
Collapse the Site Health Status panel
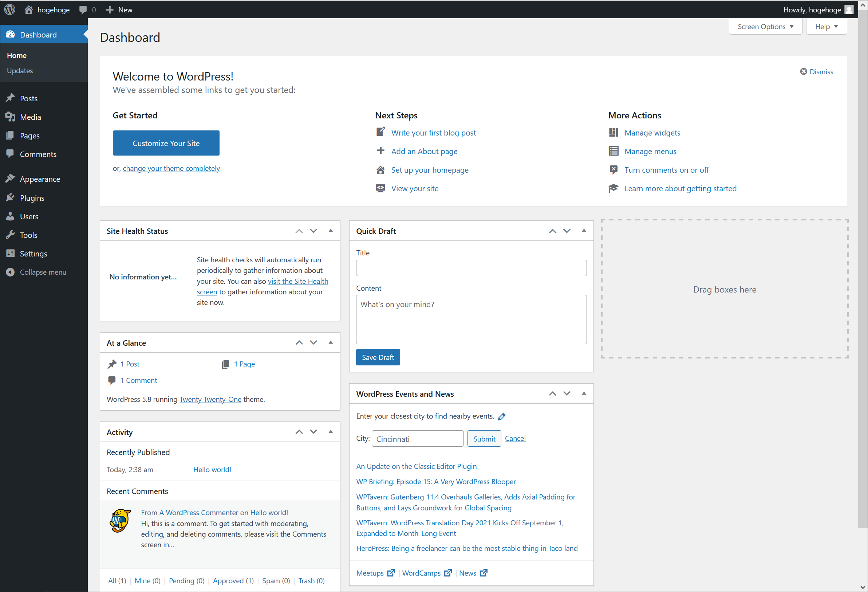(x=331, y=231)
